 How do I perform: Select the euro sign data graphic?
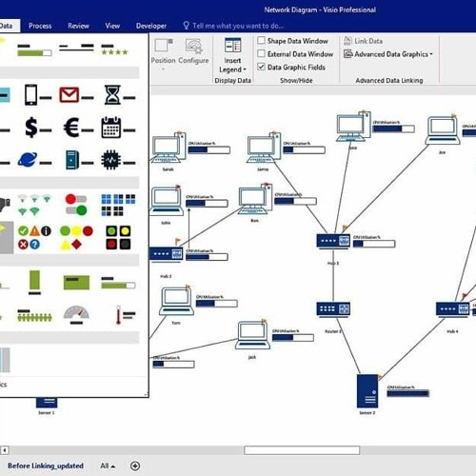pyautogui.click(x=78, y=128)
